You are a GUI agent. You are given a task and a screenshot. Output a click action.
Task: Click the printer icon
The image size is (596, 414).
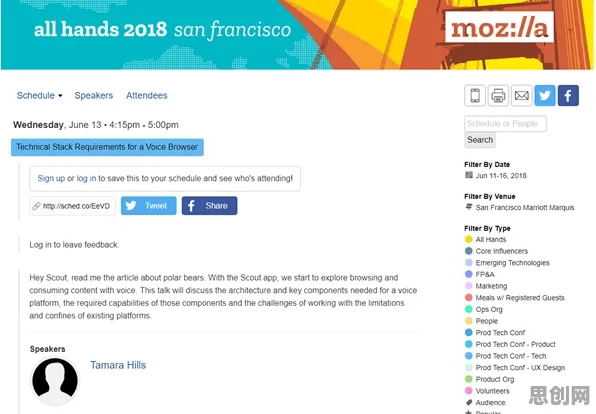[x=498, y=95]
